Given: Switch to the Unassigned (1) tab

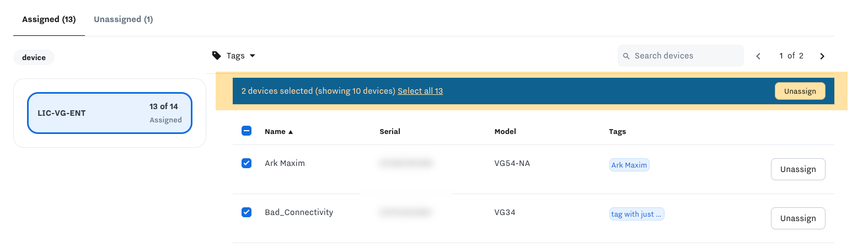Looking at the screenshot, I should pos(124,19).
